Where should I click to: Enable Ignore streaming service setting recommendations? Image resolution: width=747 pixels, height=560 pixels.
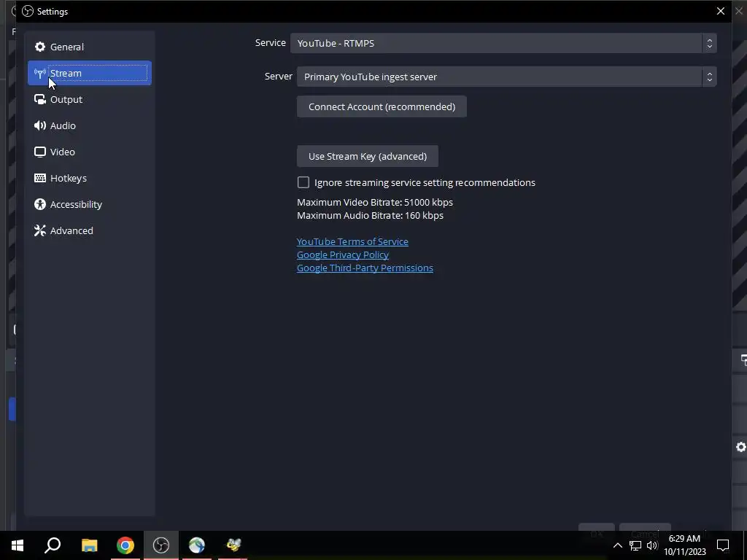[x=303, y=182]
